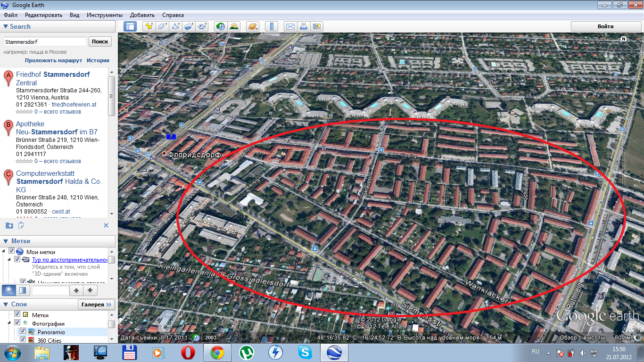Open the Friedhof Stammersdorf Zentral result

tap(53, 79)
